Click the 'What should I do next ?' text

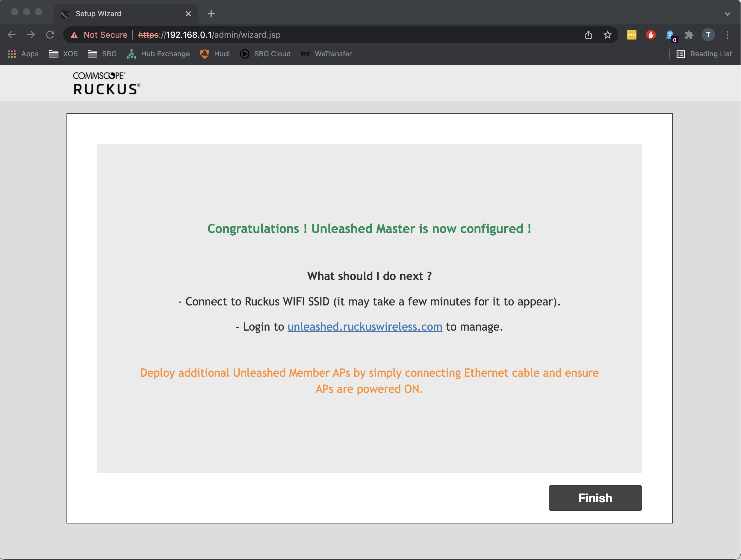click(x=369, y=276)
